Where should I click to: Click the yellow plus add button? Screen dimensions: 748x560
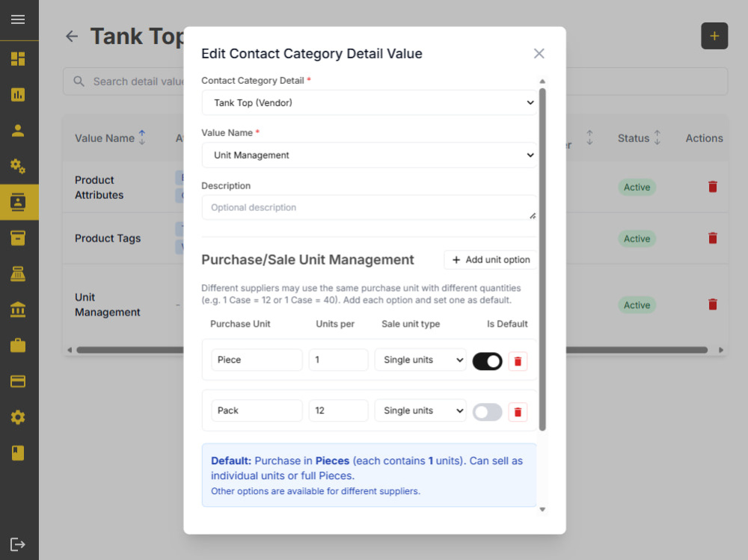pyautogui.click(x=714, y=36)
